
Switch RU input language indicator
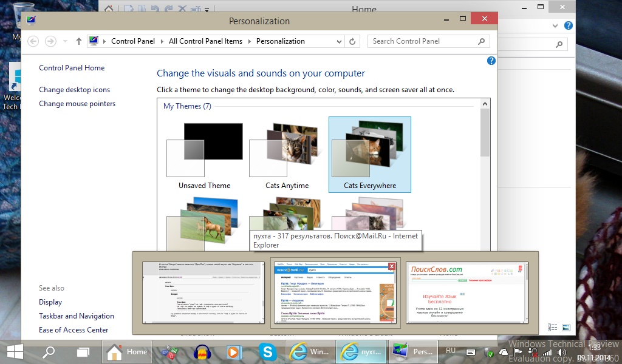[x=451, y=351]
